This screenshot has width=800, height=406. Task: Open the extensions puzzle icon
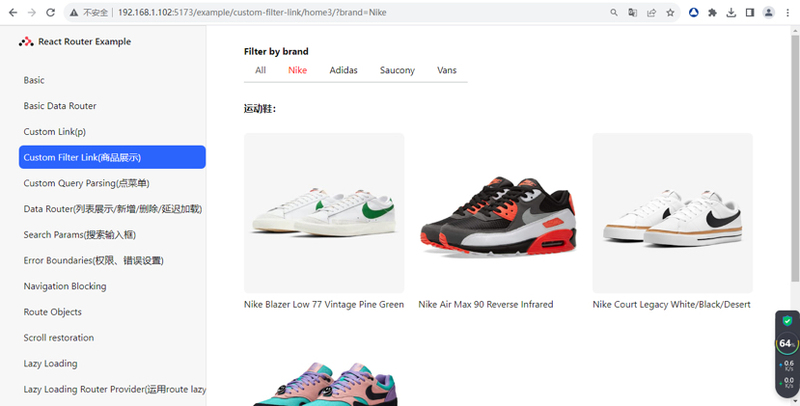point(712,13)
